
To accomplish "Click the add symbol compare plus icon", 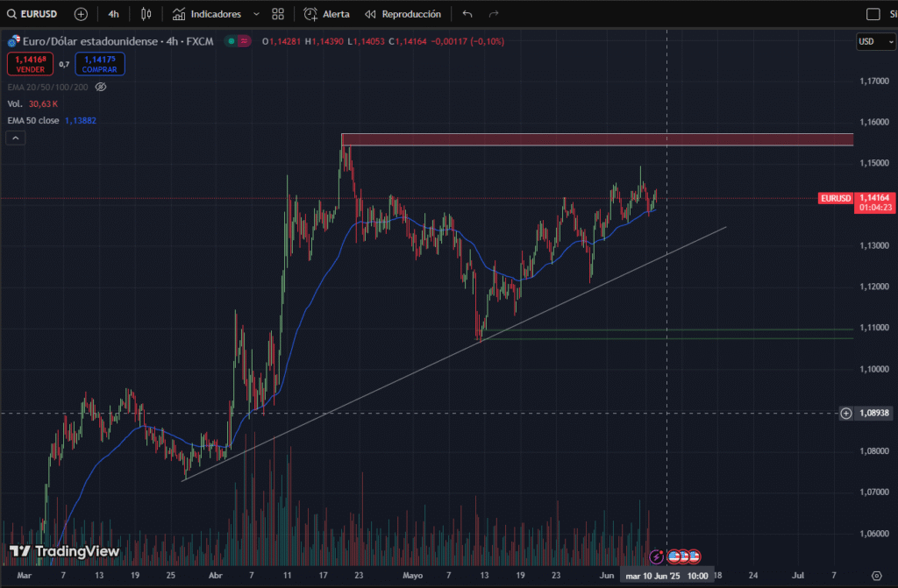I will tap(81, 14).
